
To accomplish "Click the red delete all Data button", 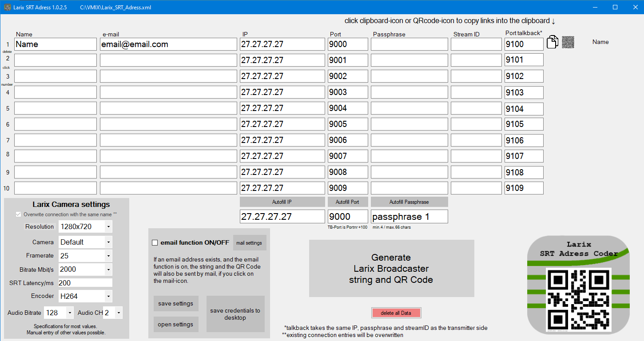I will coord(396,313).
